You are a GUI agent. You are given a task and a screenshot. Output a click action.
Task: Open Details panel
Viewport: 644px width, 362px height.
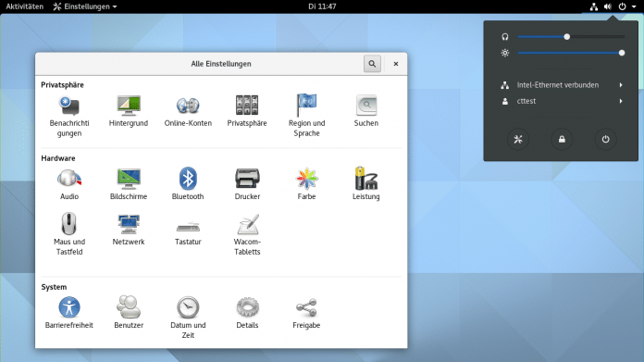coord(247,313)
